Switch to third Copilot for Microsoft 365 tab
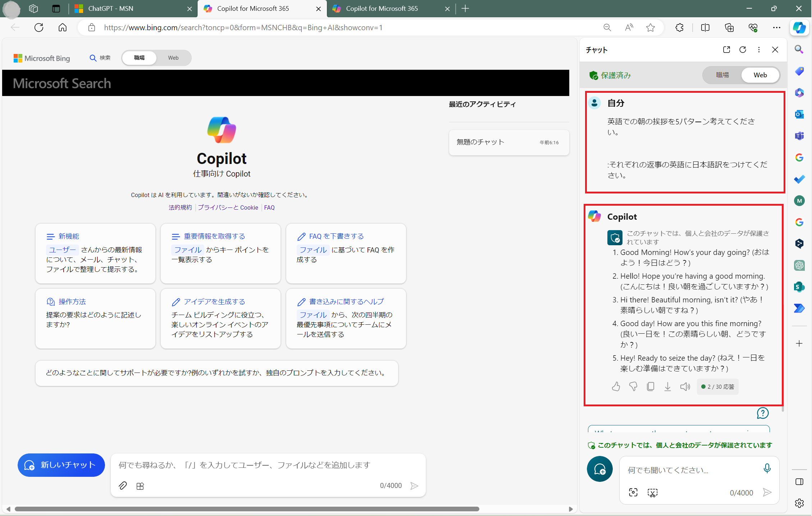 [391, 9]
